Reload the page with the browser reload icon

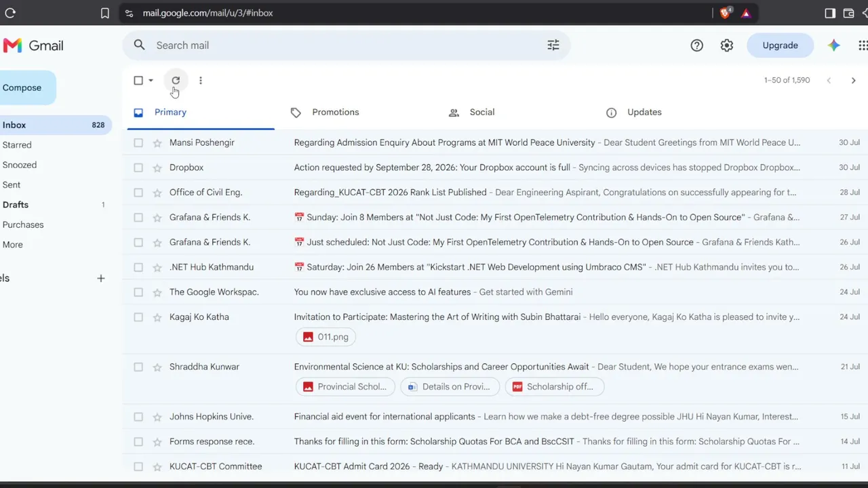coord(10,13)
